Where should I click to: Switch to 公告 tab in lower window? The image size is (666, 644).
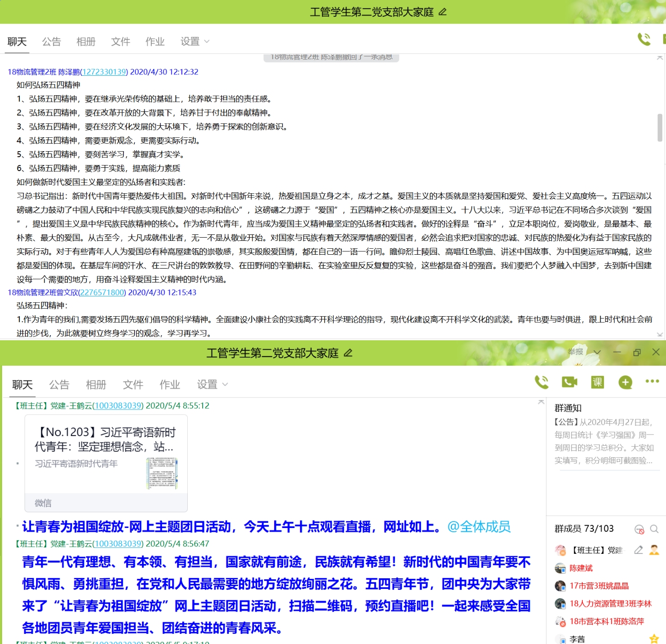(x=59, y=385)
